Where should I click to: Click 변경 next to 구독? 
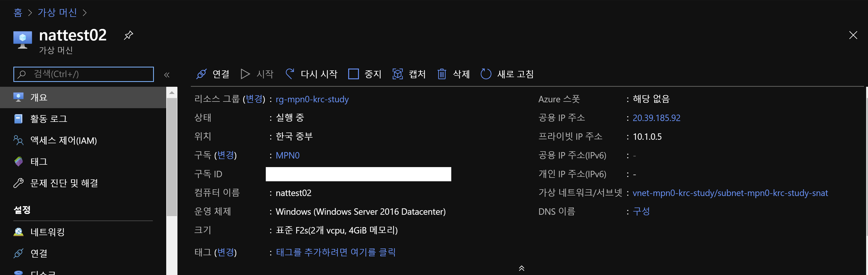click(x=225, y=155)
